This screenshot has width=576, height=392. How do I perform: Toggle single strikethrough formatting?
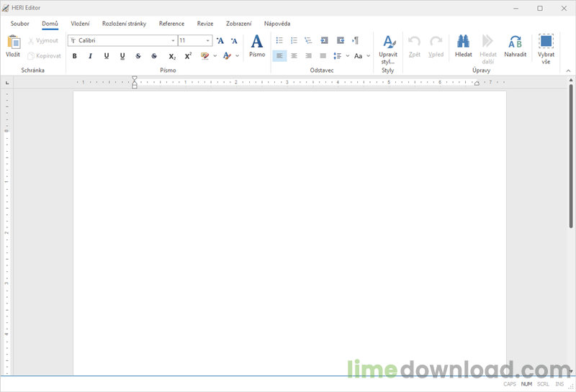pos(138,56)
